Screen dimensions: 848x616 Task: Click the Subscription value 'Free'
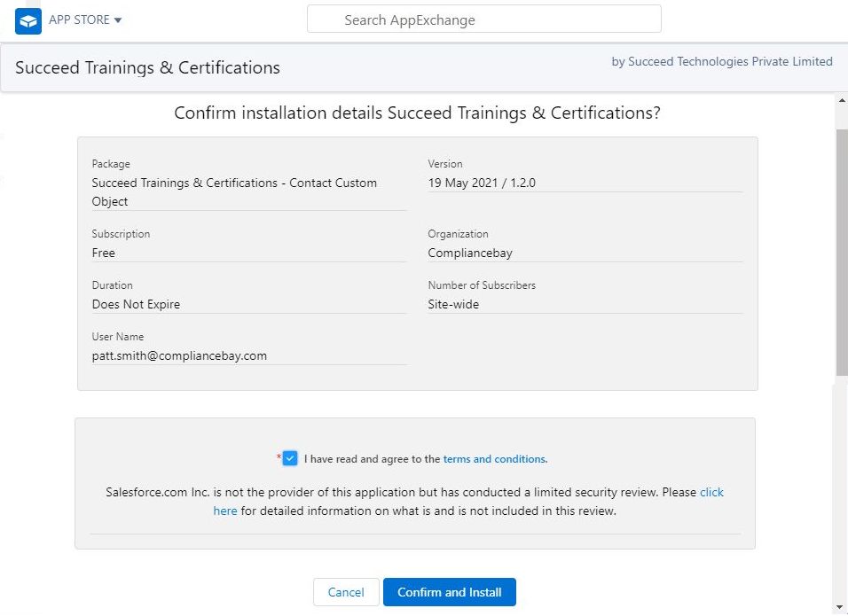pos(103,253)
